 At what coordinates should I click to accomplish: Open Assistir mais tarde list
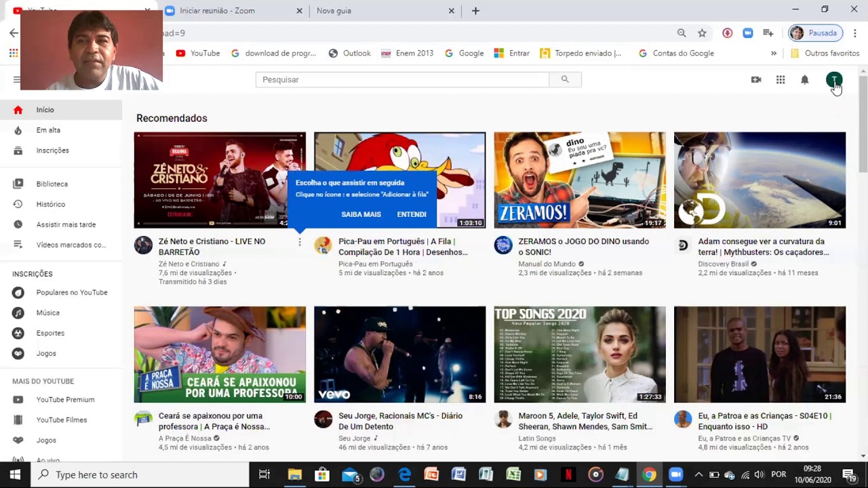(x=61, y=224)
